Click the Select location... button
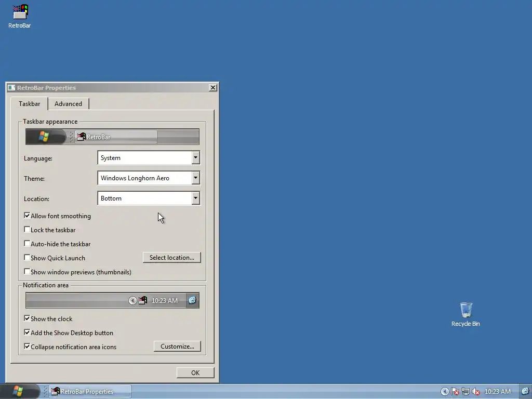Viewport: 532px width, 399px height. pyautogui.click(x=171, y=258)
